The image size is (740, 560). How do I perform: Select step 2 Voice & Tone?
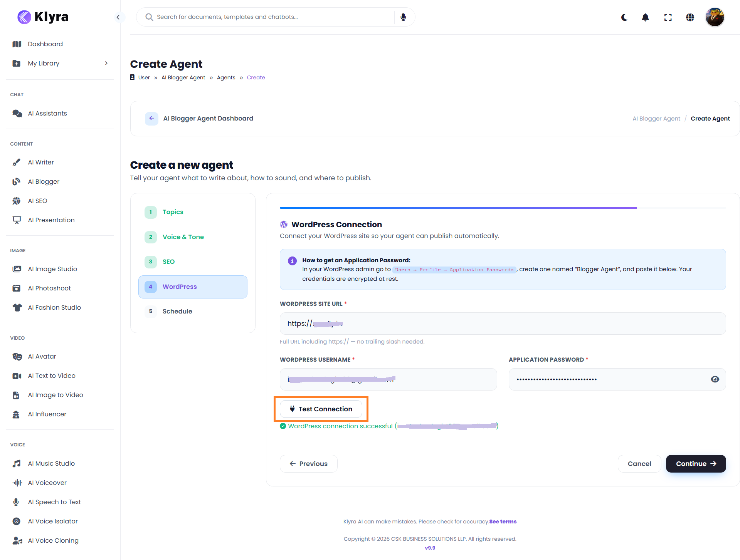193,237
